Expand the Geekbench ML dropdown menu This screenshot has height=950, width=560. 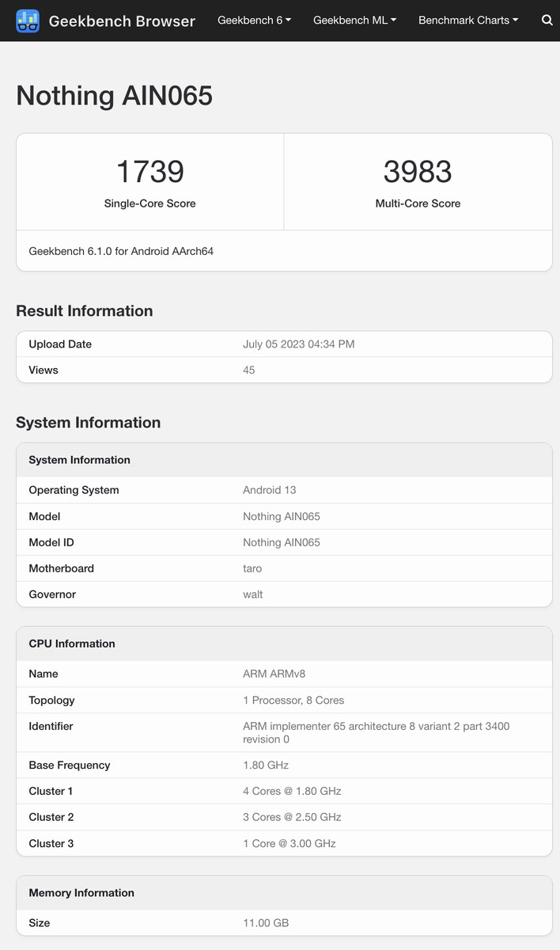click(x=355, y=21)
